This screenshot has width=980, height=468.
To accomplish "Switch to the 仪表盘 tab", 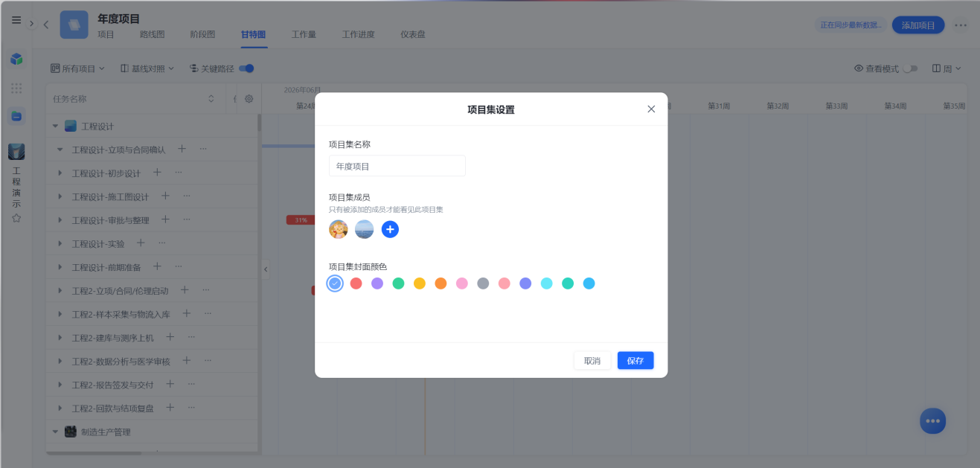I will [x=413, y=34].
